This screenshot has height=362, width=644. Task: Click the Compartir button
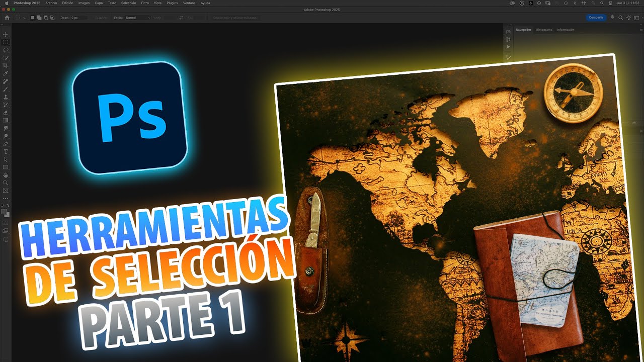tap(596, 18)
